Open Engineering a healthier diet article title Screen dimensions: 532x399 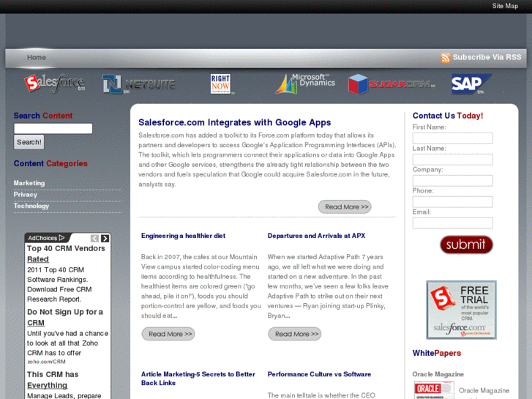pos(183,236)
